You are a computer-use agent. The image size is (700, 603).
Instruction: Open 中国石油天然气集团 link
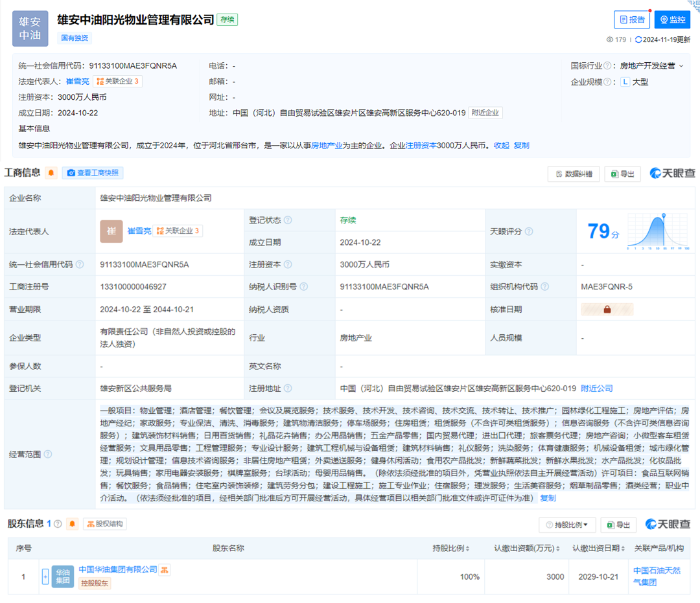tap(657, 576)
